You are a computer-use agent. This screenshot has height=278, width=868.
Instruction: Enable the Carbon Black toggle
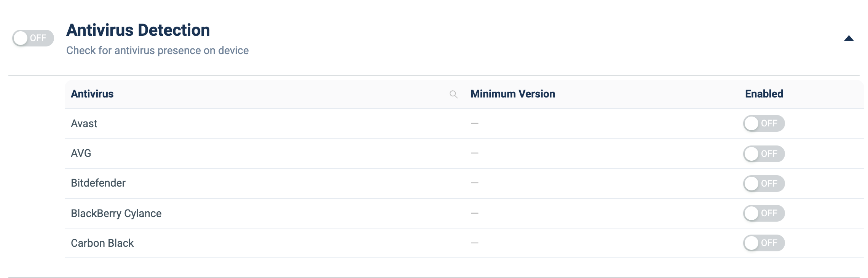(764, 243)
